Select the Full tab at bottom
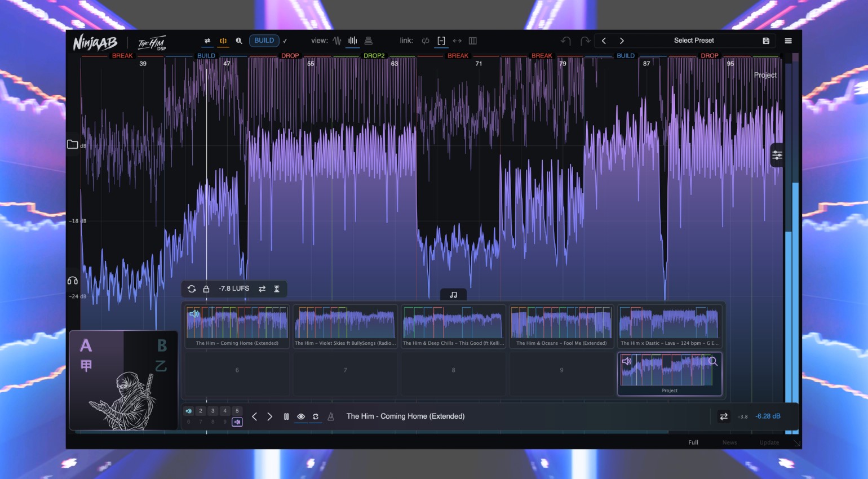Image resolution: width=868 pixels, height=479 pixels. 693,442
